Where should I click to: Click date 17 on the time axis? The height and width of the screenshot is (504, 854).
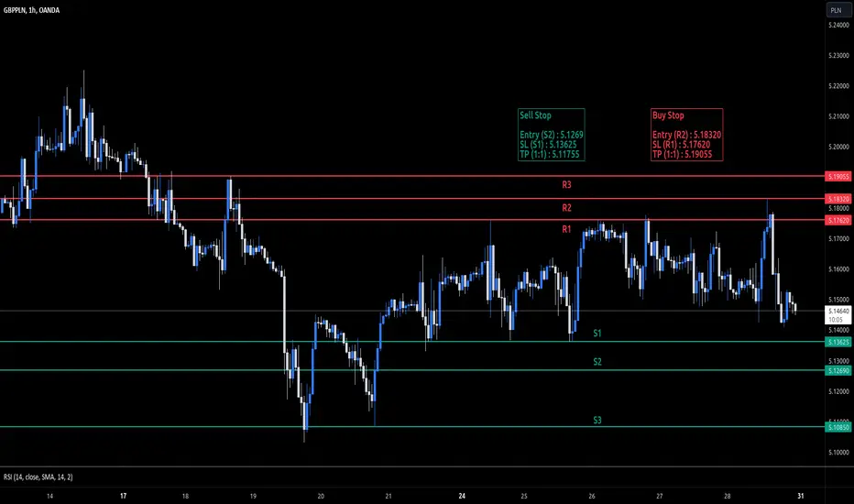pos(123,496)
